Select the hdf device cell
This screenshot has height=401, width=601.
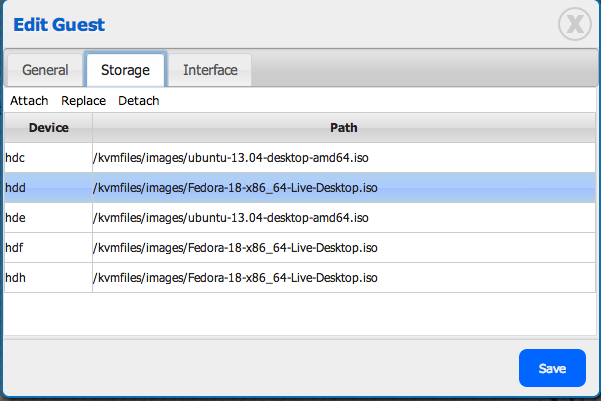[x=48, y=247]
